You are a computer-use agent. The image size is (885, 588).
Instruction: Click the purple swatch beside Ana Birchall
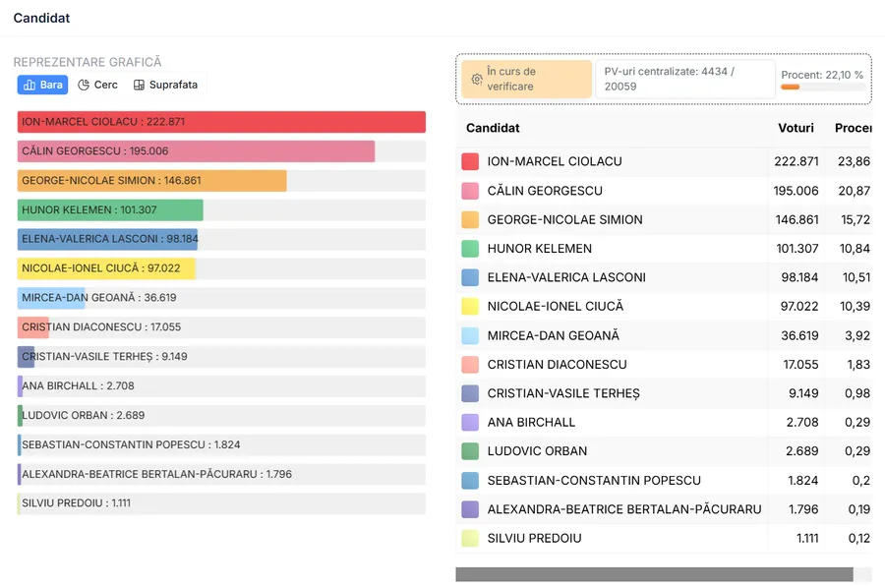pos(470,423)
